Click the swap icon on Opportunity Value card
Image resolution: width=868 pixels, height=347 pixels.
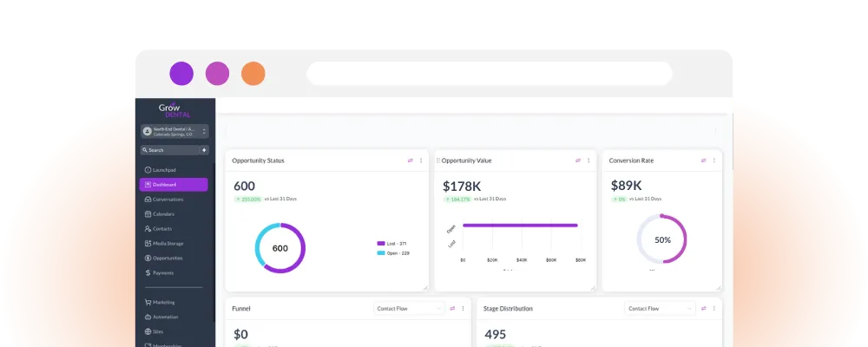point(578,160)
